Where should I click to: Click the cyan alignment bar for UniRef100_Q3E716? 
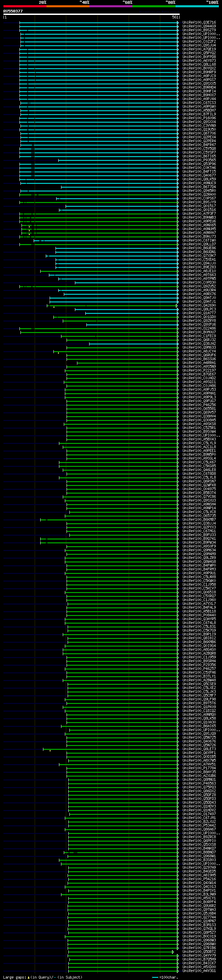coord(99,23)
